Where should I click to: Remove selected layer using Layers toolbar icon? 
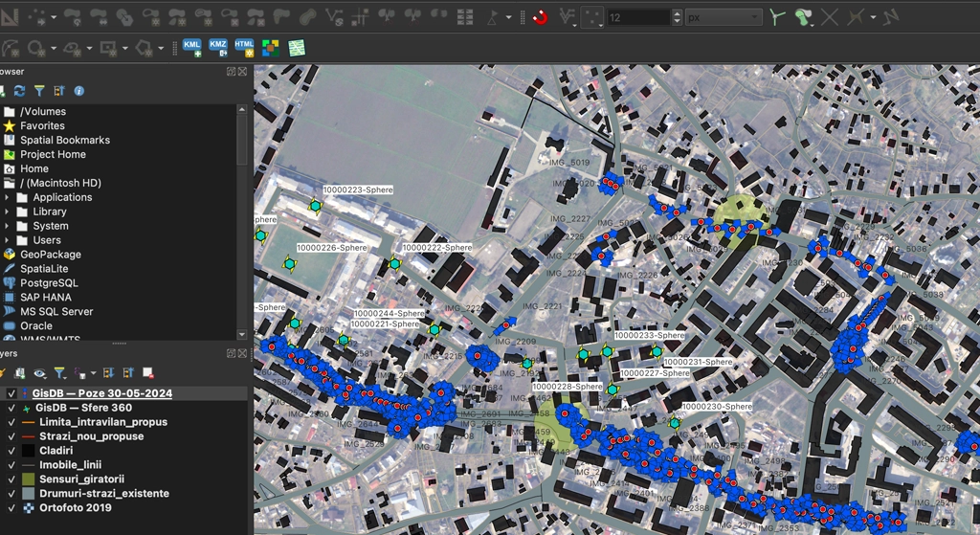[148, 373]
